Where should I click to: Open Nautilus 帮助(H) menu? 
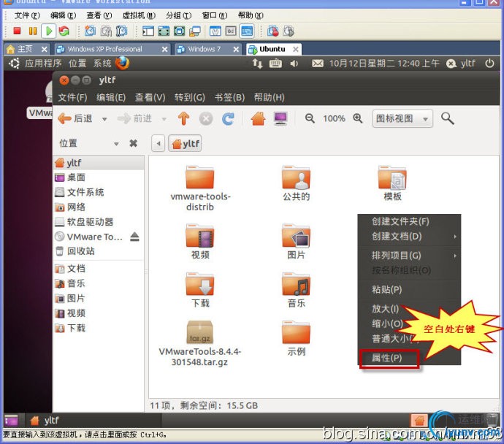[269, 97]
